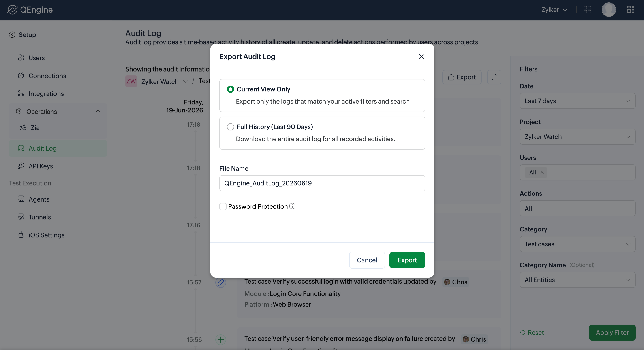Close the Export Audit Log dialog
The height and width of the screenshot is (350, 644).
pos(421,57)
